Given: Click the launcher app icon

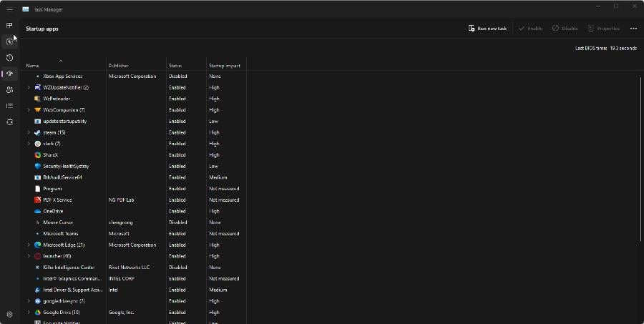Looking at the screenshot, I should tap(38, 256).
